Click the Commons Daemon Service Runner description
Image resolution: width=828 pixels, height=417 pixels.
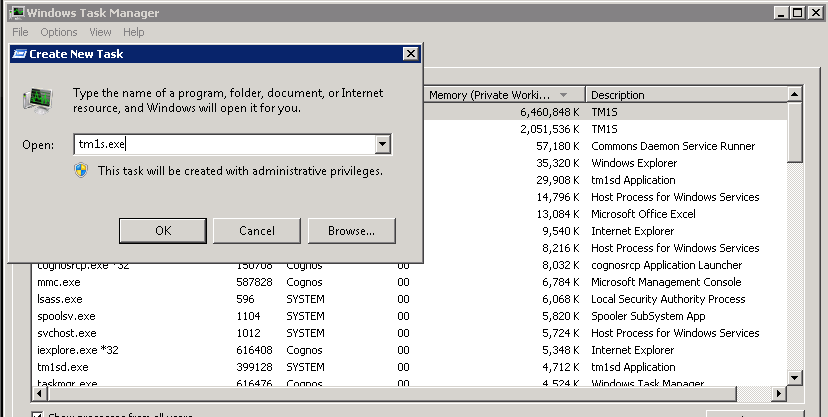tap(673, 146)
